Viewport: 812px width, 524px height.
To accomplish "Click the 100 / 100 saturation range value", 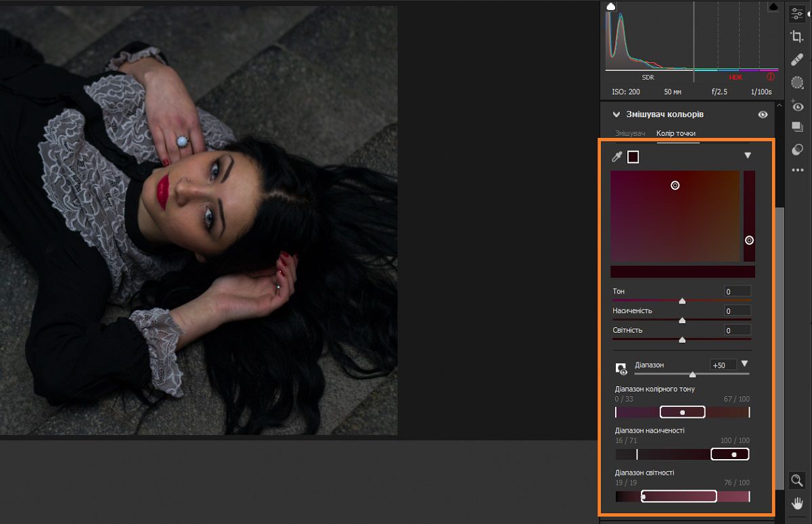I will (735, 441).
